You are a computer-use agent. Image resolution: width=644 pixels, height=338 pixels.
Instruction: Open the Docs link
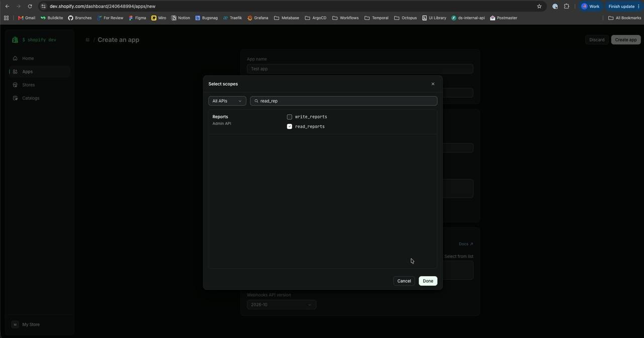[466, 244]
